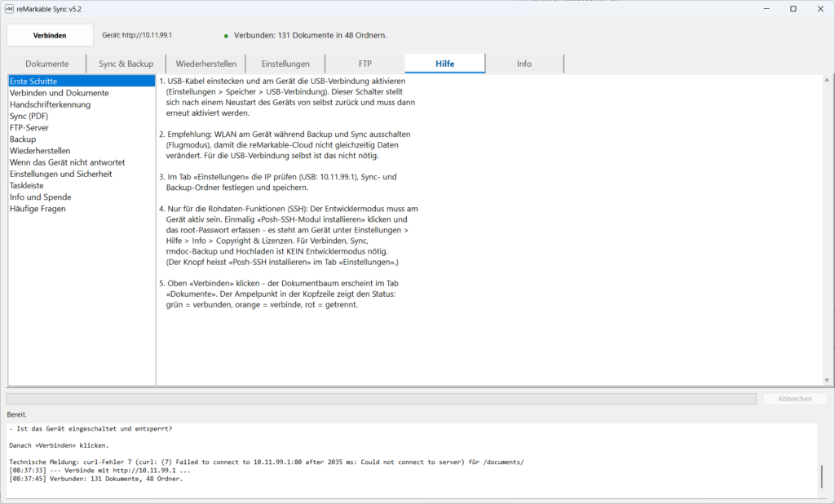The width and height of the screenshot is (835, 504).
Task: Click the Bereit. status label
Action: (x=16, y=414)
